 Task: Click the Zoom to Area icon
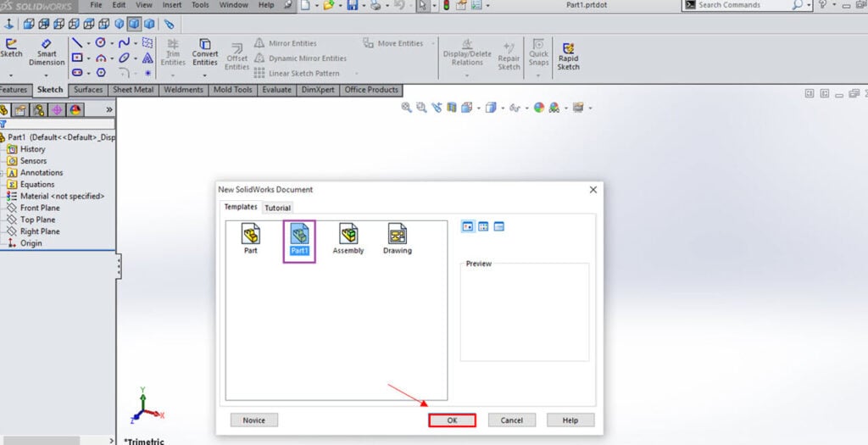[x=421, y=108]
